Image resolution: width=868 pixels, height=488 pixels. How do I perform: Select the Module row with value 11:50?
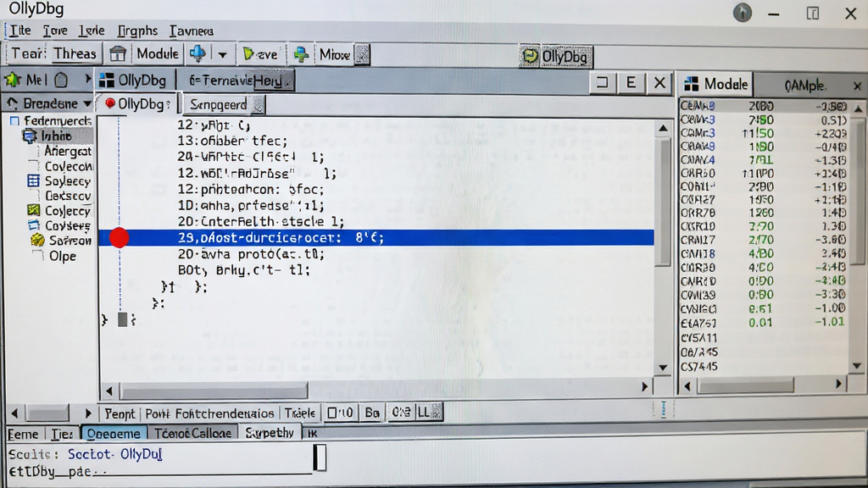(764, 133)
